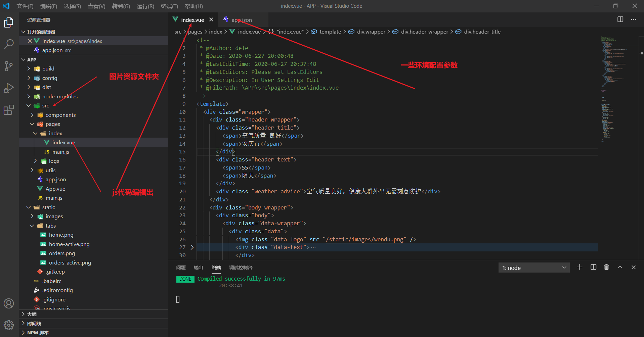Viewport: 644px width, 337px height.
Task: Open the 文件(F) menu
Action: tap(25, 6)
